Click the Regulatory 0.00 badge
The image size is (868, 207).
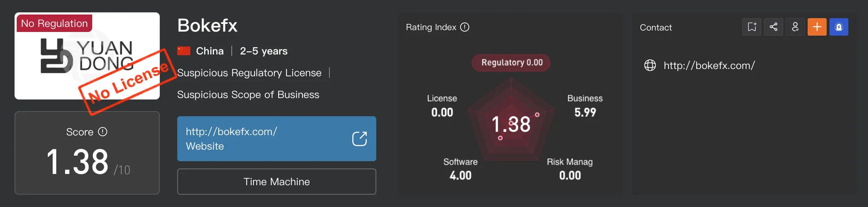[511, 63]
